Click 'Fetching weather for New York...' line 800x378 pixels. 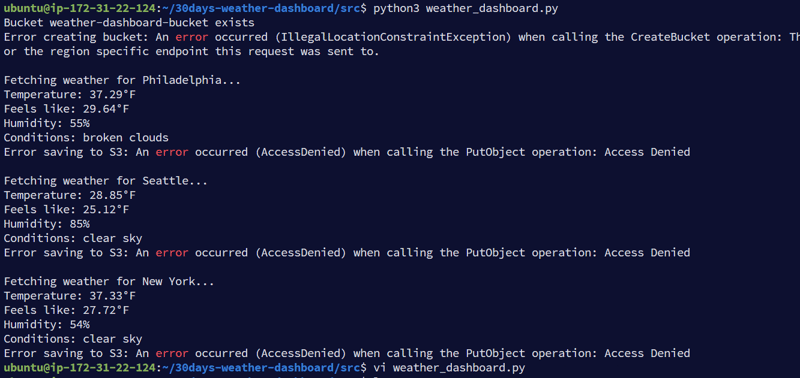[x=109, y=282]
